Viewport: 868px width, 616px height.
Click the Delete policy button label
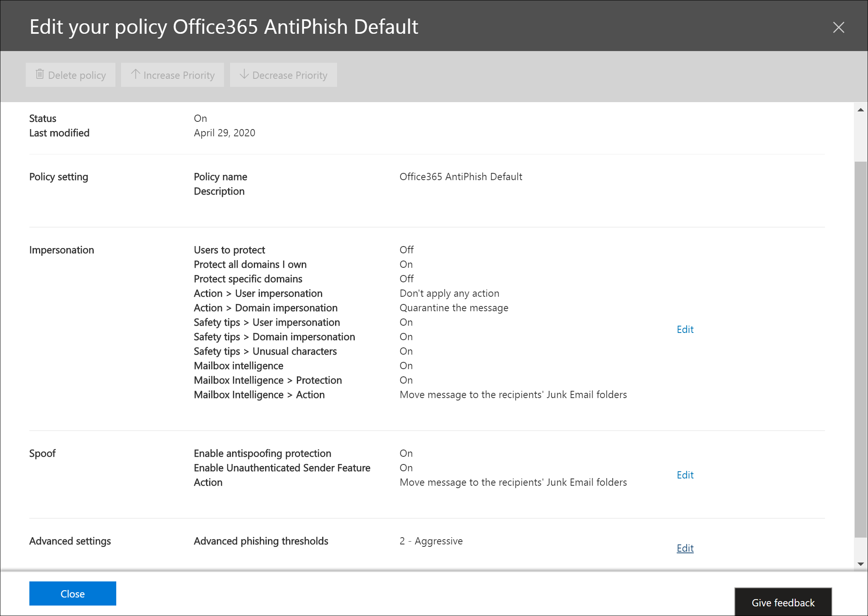(77, 75)
